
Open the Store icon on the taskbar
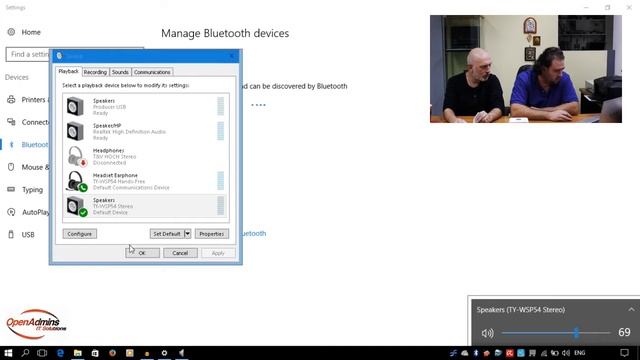point(95,353)
